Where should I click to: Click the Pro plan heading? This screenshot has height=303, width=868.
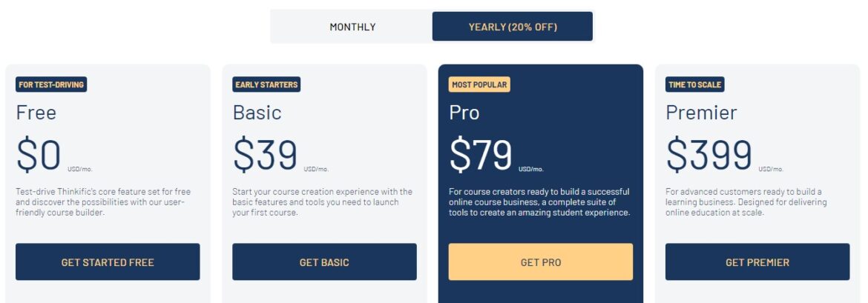pos(464,112)
